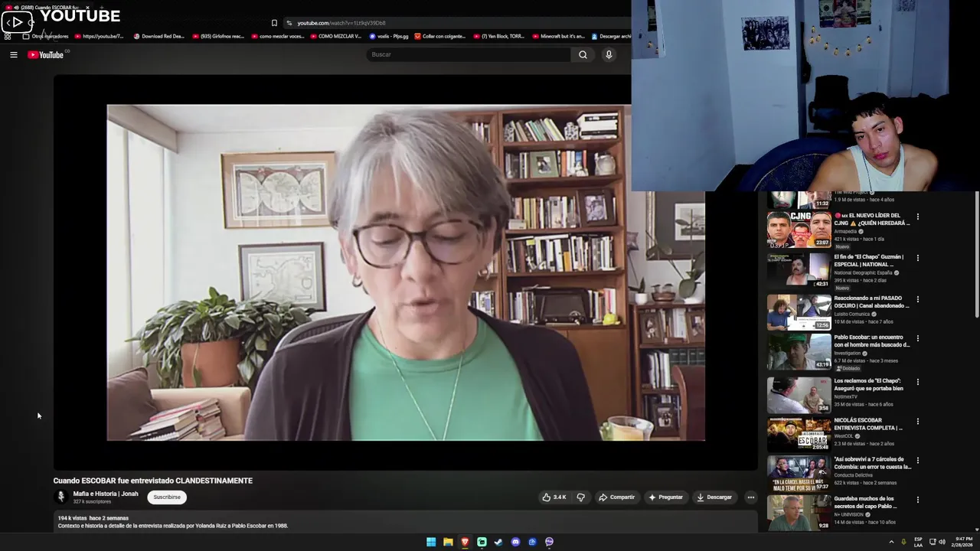Open File Explorer from taskbar

pyautogui.click(x=448, y=542)
